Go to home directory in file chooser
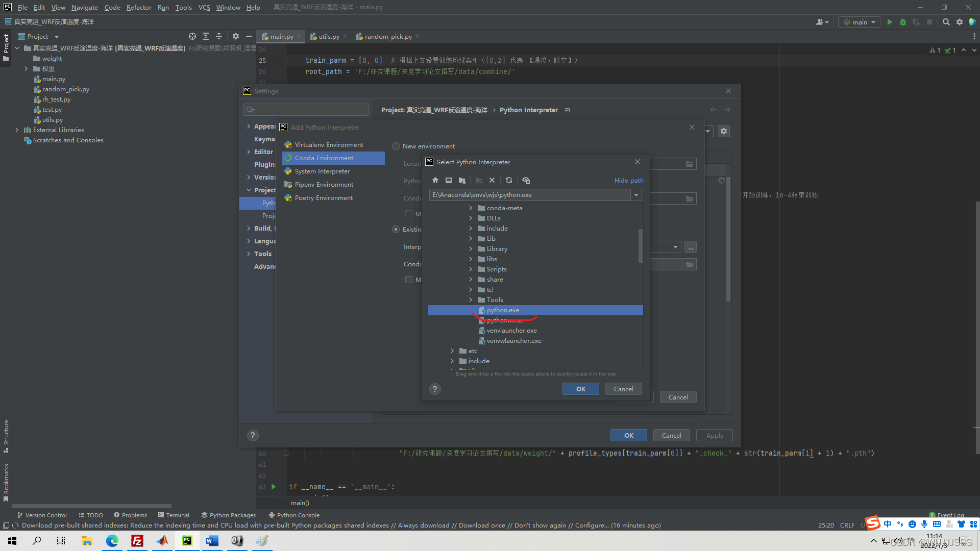This screenshot has height=551, width=980. click(x=435, y=180)
